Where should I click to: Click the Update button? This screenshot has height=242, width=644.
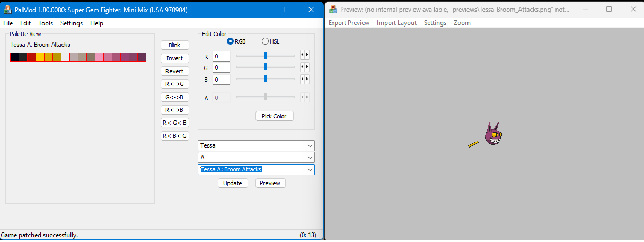tap(233, 183)
